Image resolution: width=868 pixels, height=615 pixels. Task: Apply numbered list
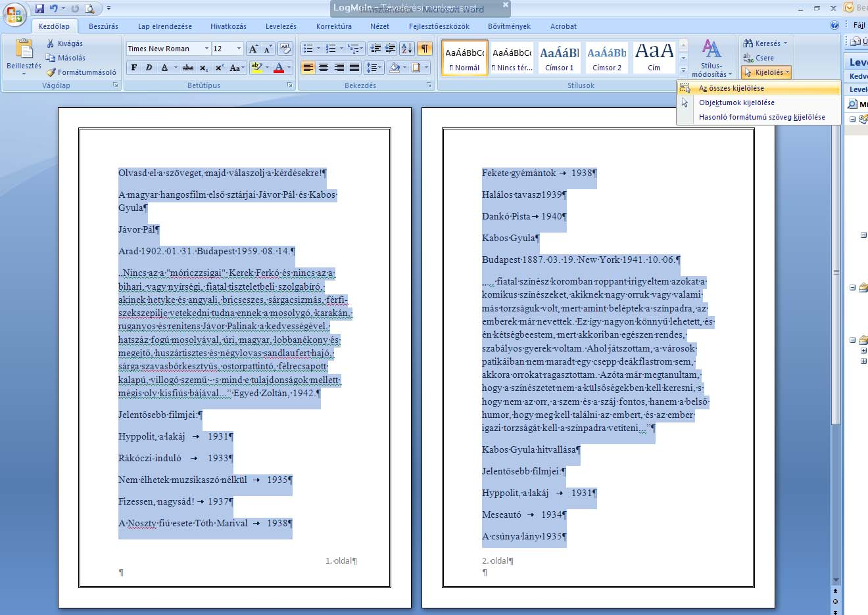pyautogui.click(x=331, y=49)
